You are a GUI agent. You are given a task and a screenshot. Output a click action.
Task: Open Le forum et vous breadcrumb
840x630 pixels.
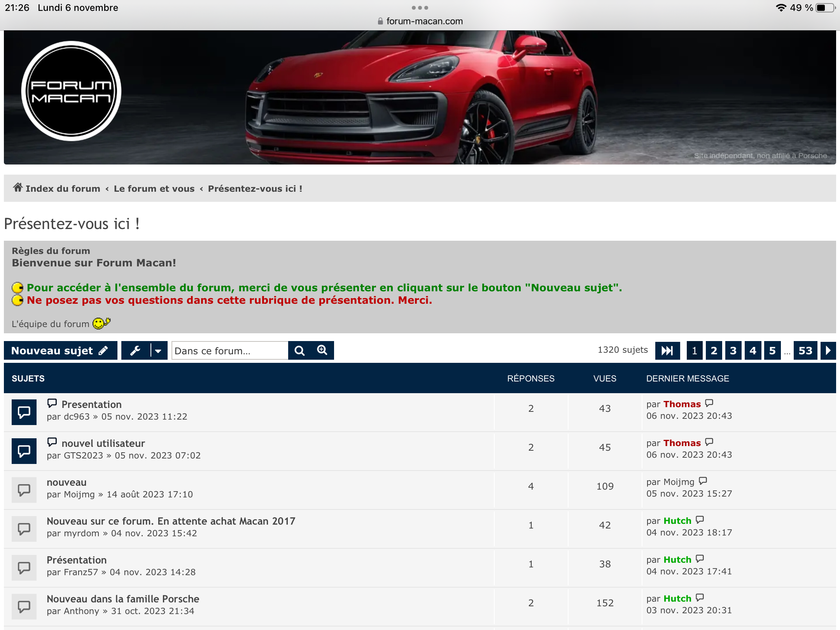(x=154, y=189)
